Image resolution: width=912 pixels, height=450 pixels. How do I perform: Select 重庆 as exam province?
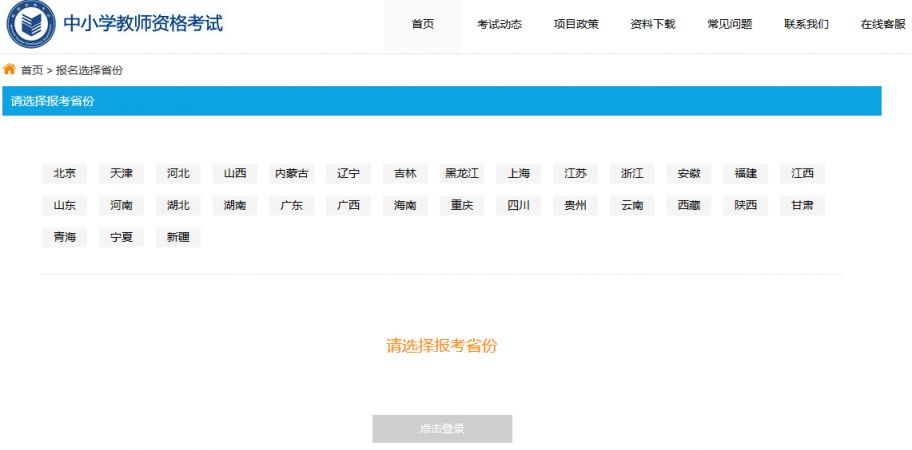pos(462,205)
